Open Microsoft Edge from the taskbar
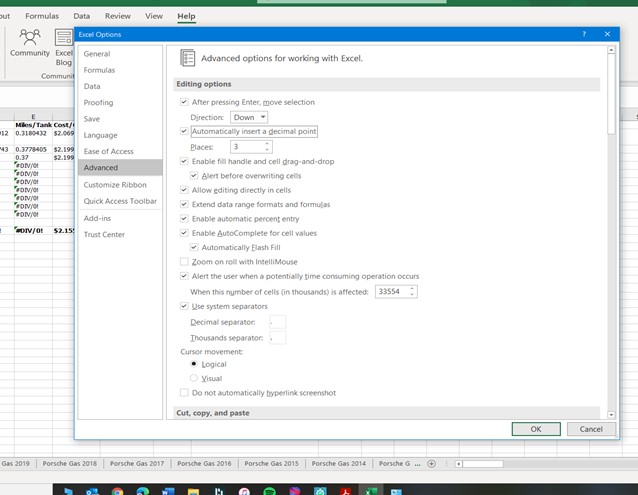This screenshot has width=638, height=495. (x=142, y=491)
